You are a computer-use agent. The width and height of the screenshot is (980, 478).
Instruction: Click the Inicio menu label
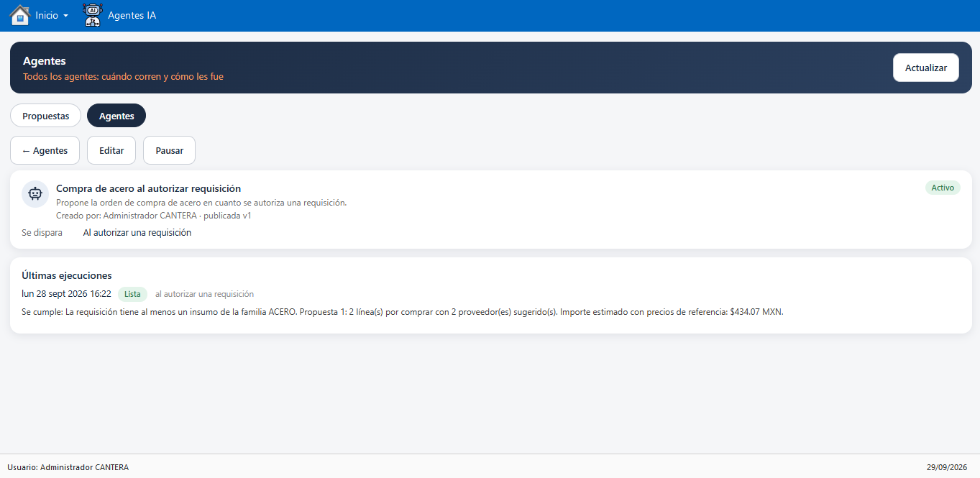pyautogui.click(x=47, y=15)
